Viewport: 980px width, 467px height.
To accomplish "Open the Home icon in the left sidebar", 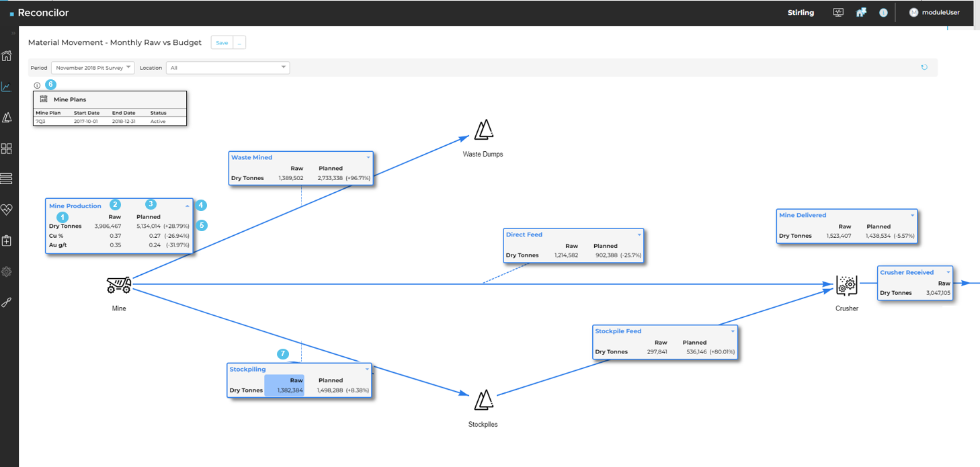I will (7, 56).
